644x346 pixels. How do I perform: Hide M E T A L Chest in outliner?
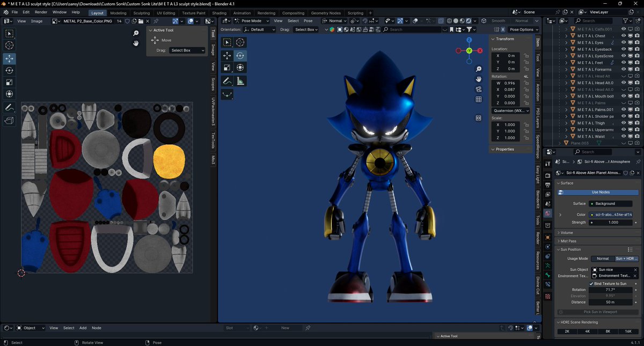[x=624, y=36]
